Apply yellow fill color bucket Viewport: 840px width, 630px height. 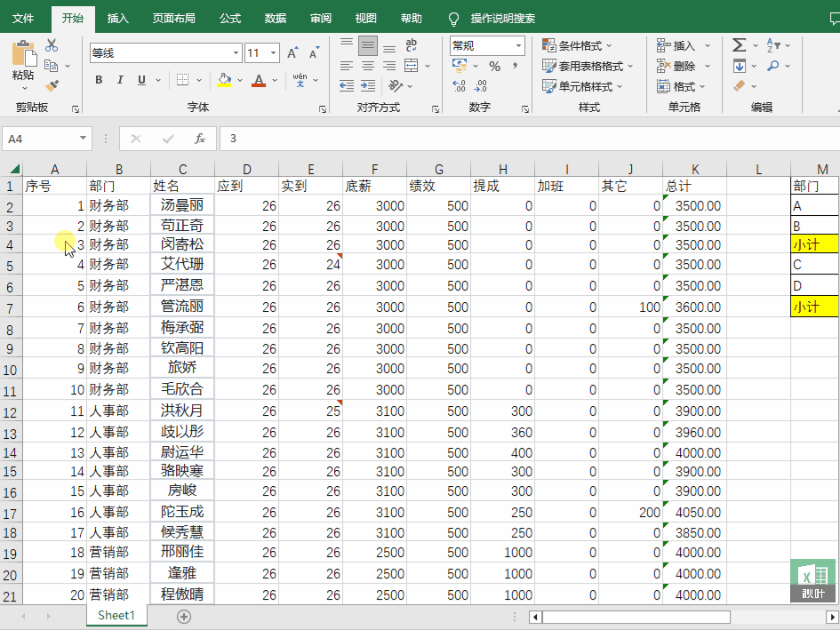(x=225, y=80)
